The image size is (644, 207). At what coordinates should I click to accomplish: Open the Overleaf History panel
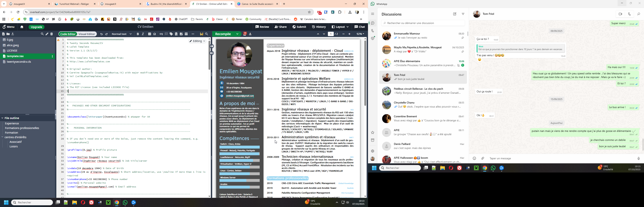point(319,27)
